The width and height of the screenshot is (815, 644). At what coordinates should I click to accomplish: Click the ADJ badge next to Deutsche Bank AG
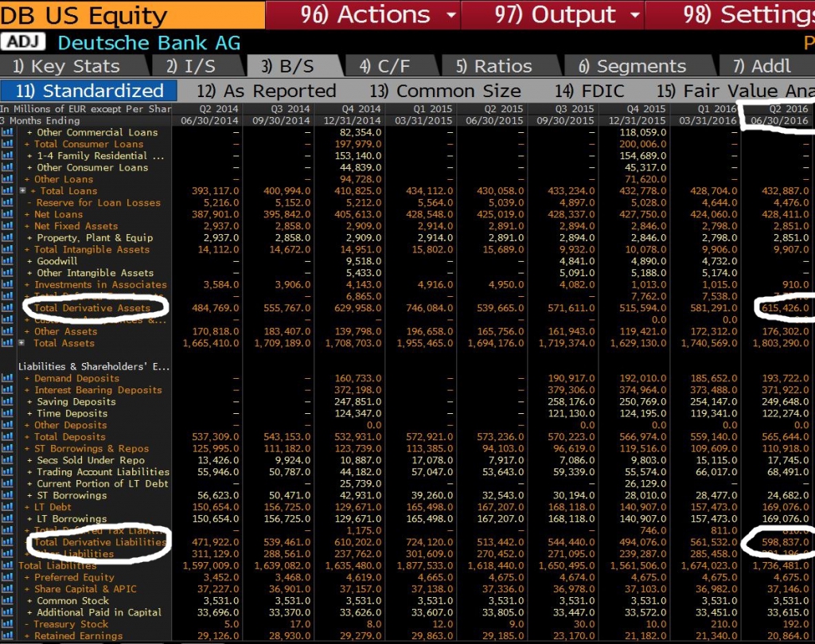[23, 41]
